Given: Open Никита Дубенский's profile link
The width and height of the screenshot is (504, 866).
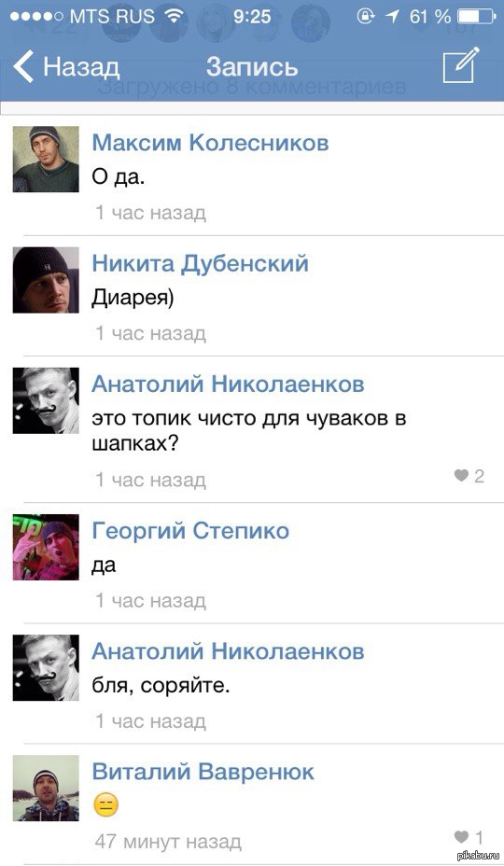Looking at the screenshot, I should (x=200, y=263).
